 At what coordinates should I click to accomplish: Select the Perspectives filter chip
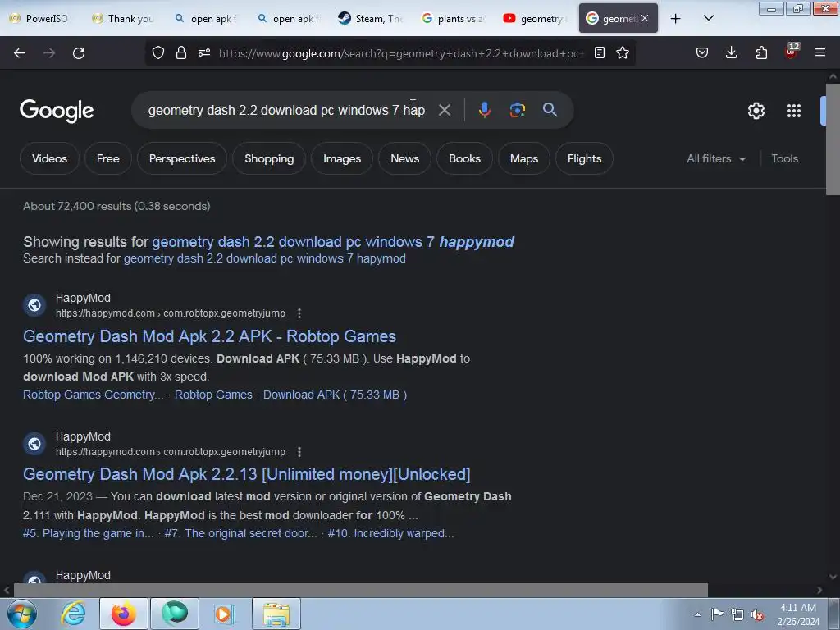point(182,158)
